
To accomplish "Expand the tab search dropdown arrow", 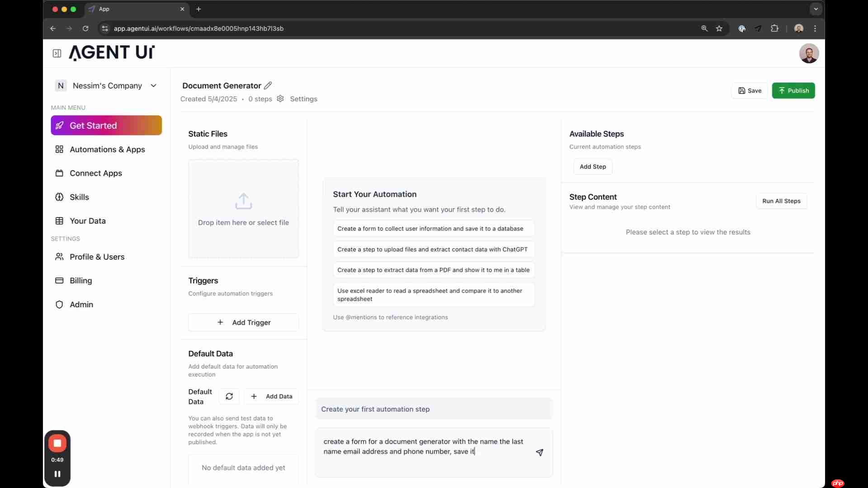I will tap(816, 9).
